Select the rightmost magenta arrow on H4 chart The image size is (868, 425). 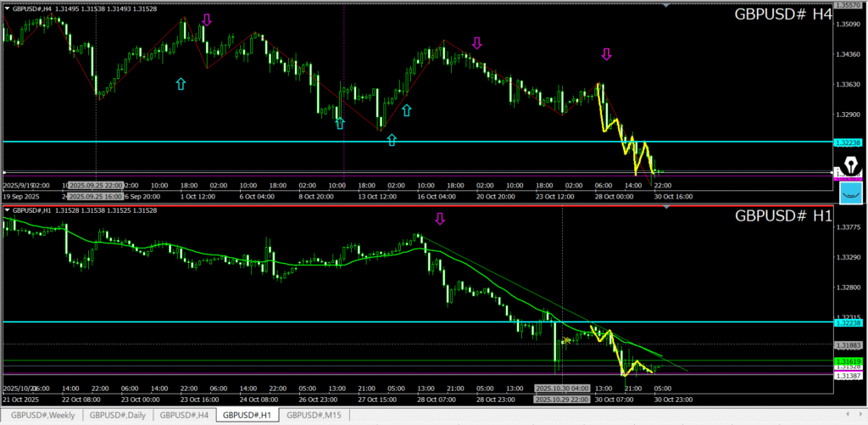coord(606,54)
